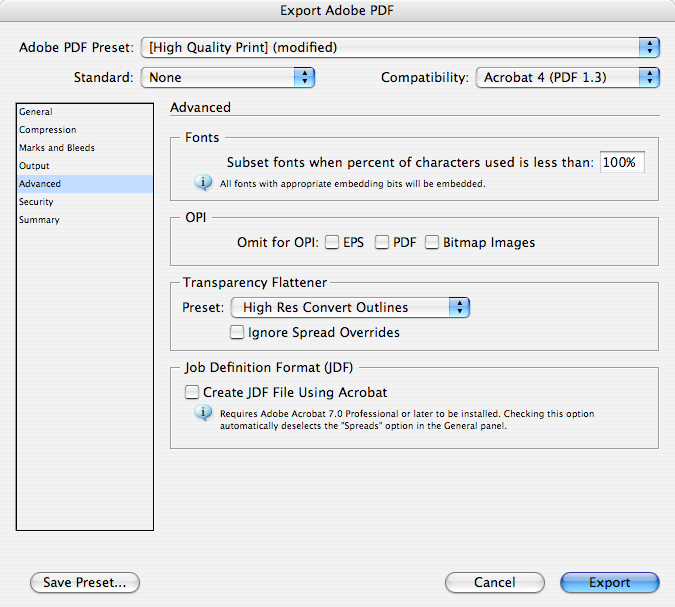Open the Marks and Bleeds panel
This screenshot has width=675, height=607.
(84, 148)
